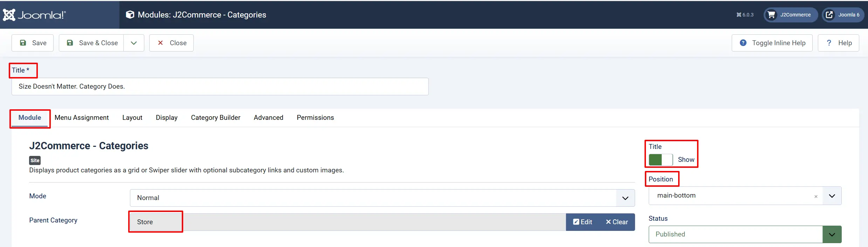This screenshot has height=247, width=868.
Task: Click the Parent Category label
Action: [53, 220]
